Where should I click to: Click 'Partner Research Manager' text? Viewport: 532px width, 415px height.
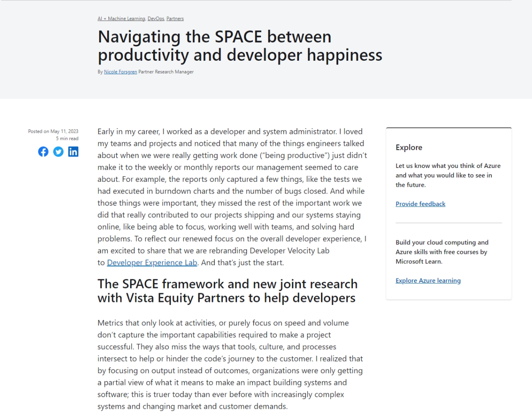[x=166, y=72]
